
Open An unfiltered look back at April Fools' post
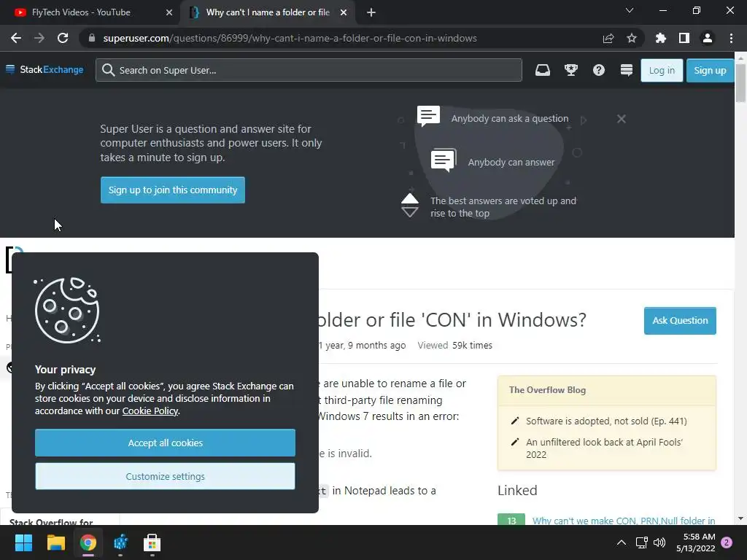[604, 448]
